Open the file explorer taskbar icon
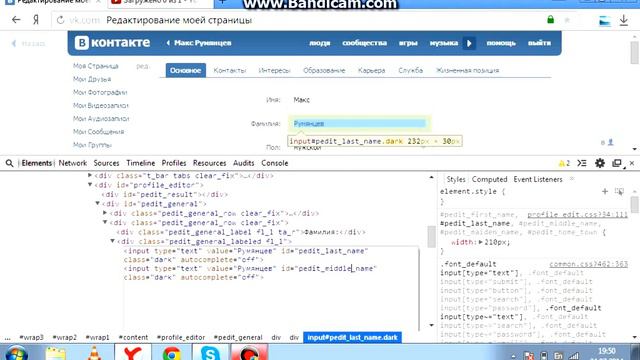 tap(56, 353)
